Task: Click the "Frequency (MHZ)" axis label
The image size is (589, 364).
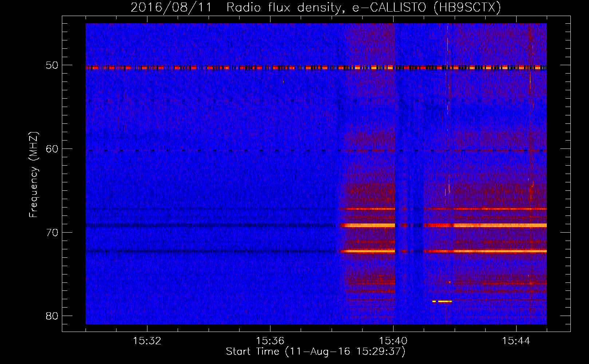Action: click(x=33, y=175)
